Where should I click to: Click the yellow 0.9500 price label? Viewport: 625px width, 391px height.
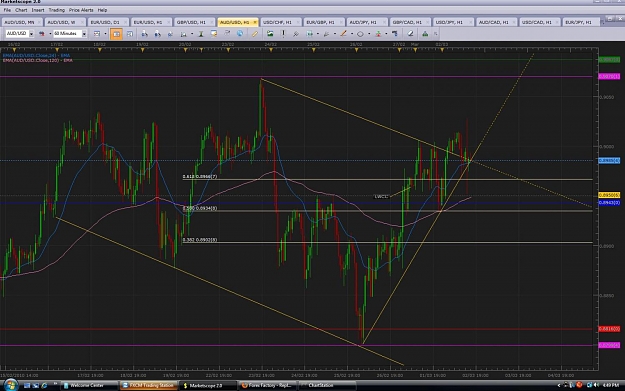pos(609,195)
